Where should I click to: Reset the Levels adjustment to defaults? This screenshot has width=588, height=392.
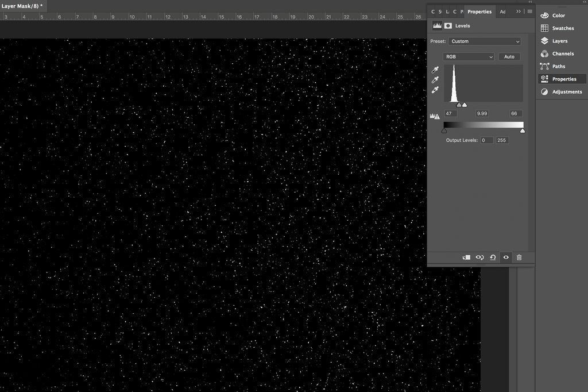pos(493,258)
